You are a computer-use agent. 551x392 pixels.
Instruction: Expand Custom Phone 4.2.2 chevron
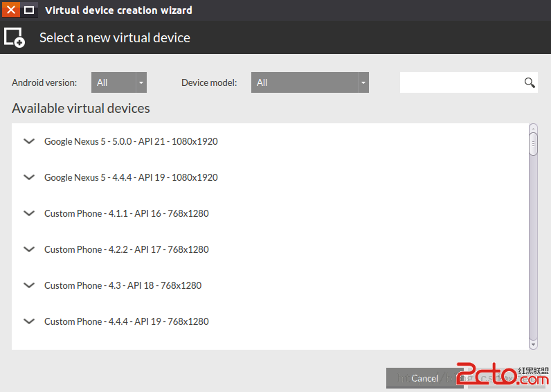click(29, 249)
